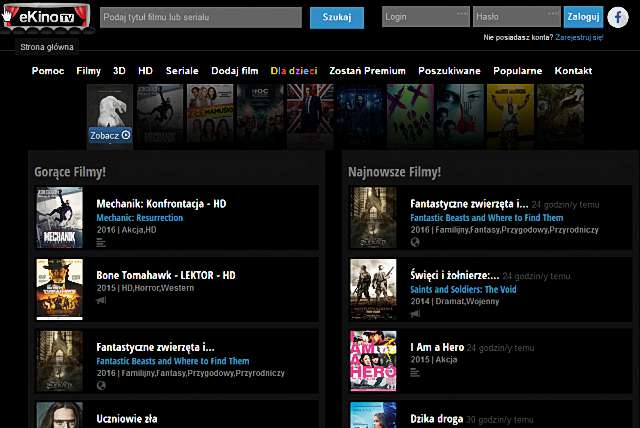
Task: Open the Uczniowie zła title
Action: (x=127, y=419)
